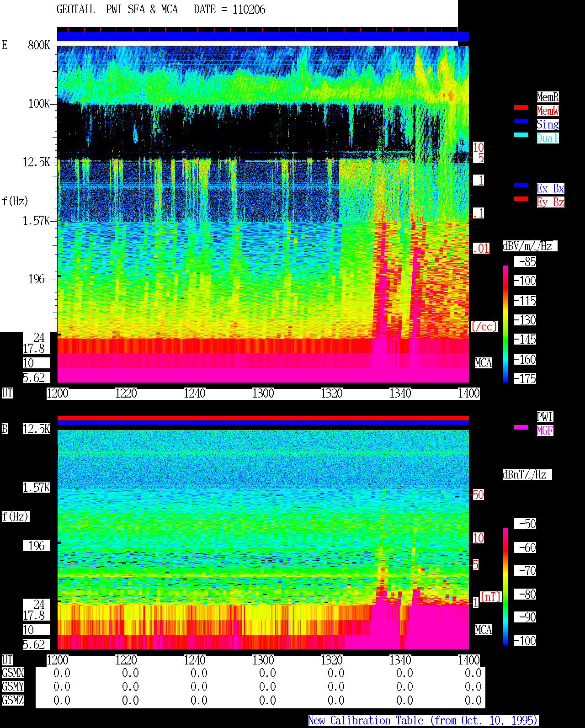Image resolution: width=585 pixels, height=728 pixels.
Task: Click the dBnT/√Hz magnetic color scale bar
Action: click(x=505, y=586)
